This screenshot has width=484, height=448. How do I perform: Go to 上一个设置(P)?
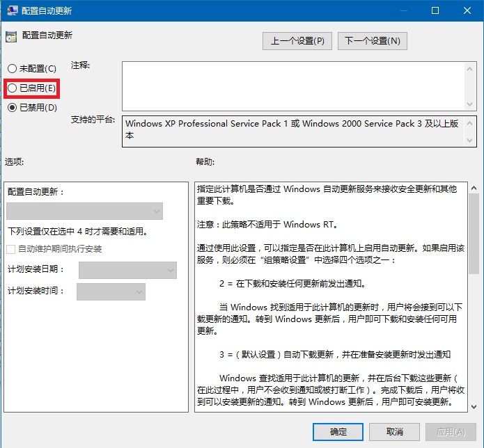coord(297,41)
